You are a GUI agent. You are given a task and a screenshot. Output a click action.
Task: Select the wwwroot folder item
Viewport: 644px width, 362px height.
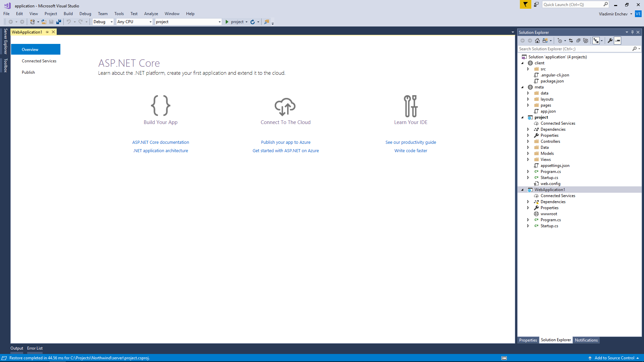(549, 214)
